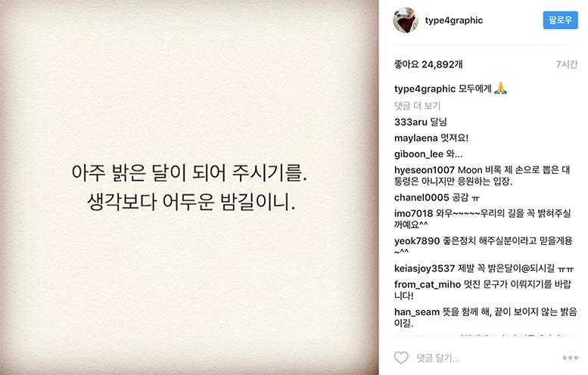
Task: Expand comments via 댓글 더 보기
Action: pos(418,106)
